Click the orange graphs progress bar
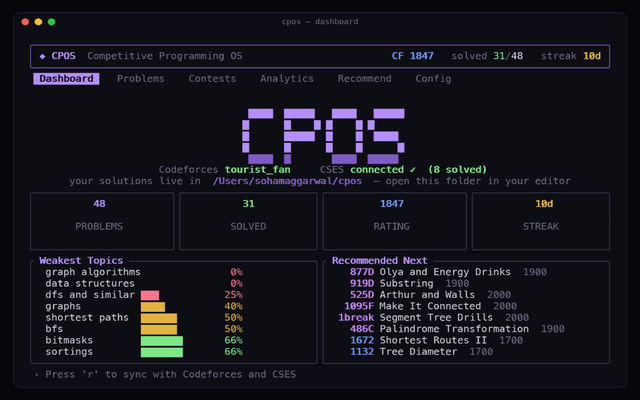This screenshot has width=640, height=400. 153,307
